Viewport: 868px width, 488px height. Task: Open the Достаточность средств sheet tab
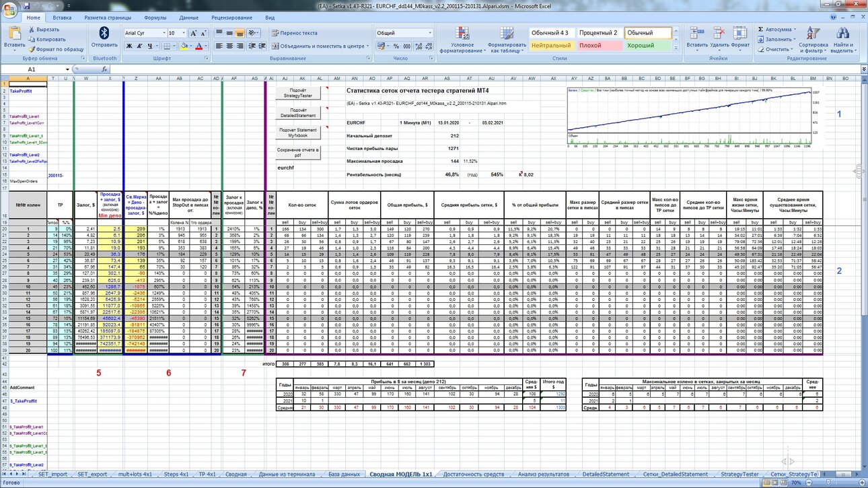[x=474, y=475]
